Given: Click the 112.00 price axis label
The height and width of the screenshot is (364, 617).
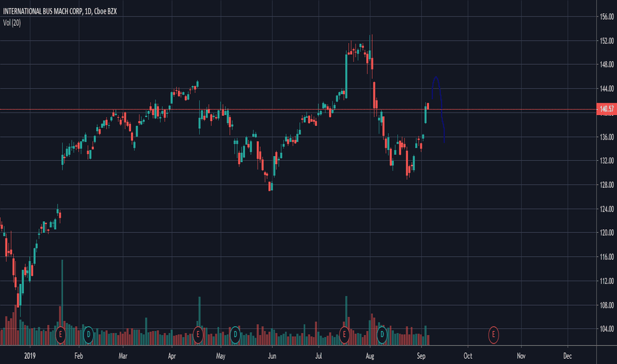Looking at the screenshot, I should (607, 281).
